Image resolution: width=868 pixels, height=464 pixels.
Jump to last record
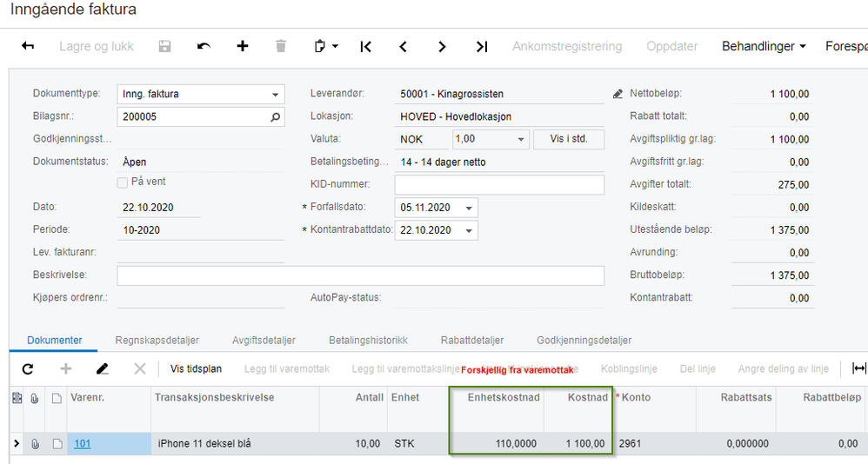pyautogui.click(x=482, y=46)
